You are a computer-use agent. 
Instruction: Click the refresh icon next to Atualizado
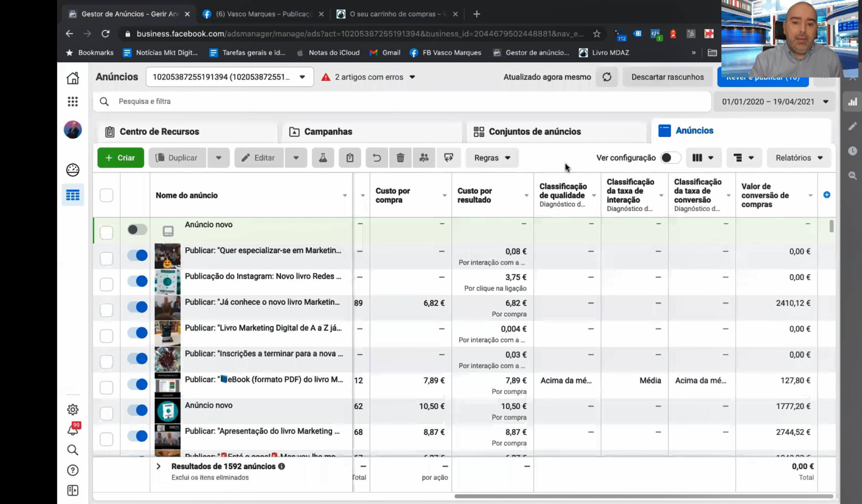point(607,77)
